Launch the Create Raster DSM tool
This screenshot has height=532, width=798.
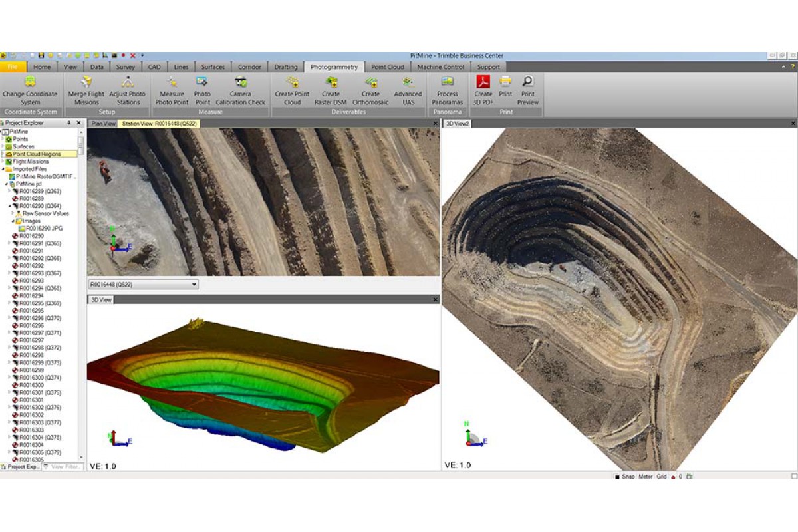click(x=331, y=82)
